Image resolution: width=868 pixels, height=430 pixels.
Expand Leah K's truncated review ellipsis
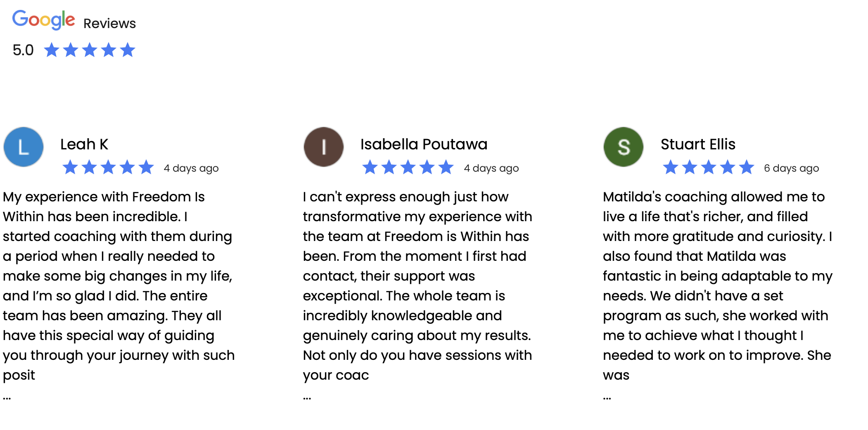point(7,398)
